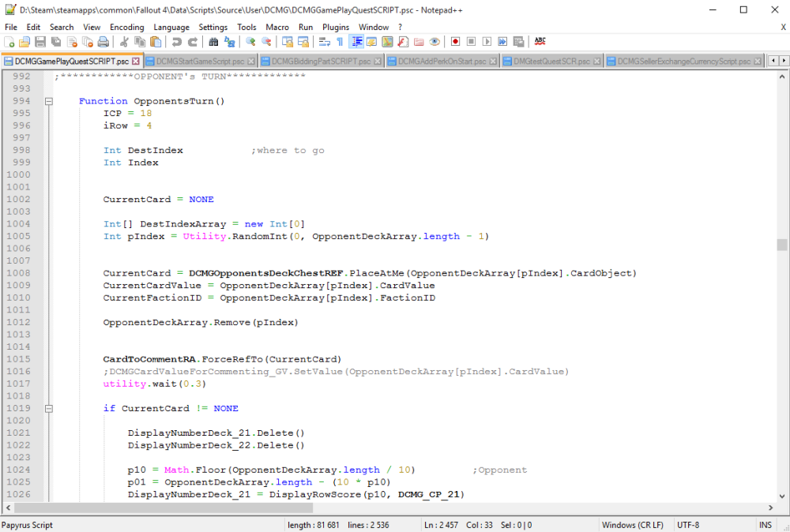Switch to DCMGBiddingPartSCRIPT.psc tab
This screenshot has height=532, width=790.
[321, 62]
